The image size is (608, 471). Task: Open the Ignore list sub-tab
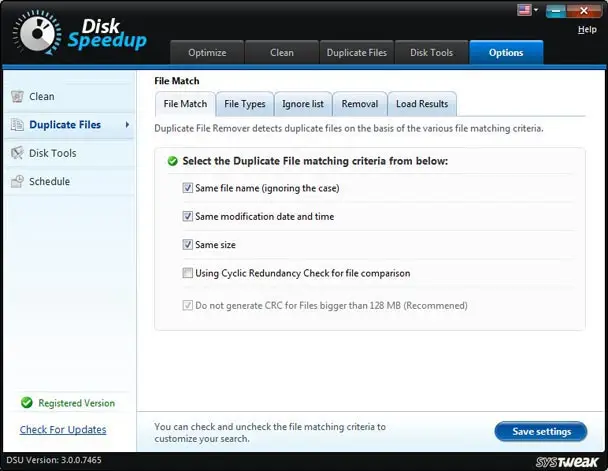[x=303, y=104]
